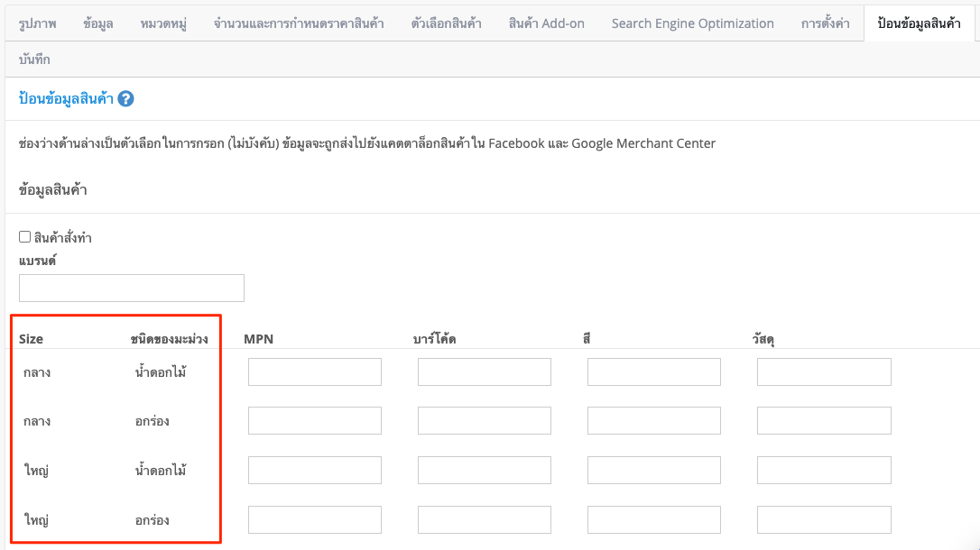Focus the แบรนด์ input field
The width and height of the screenshot is (980, 550).
click(131, 288)
